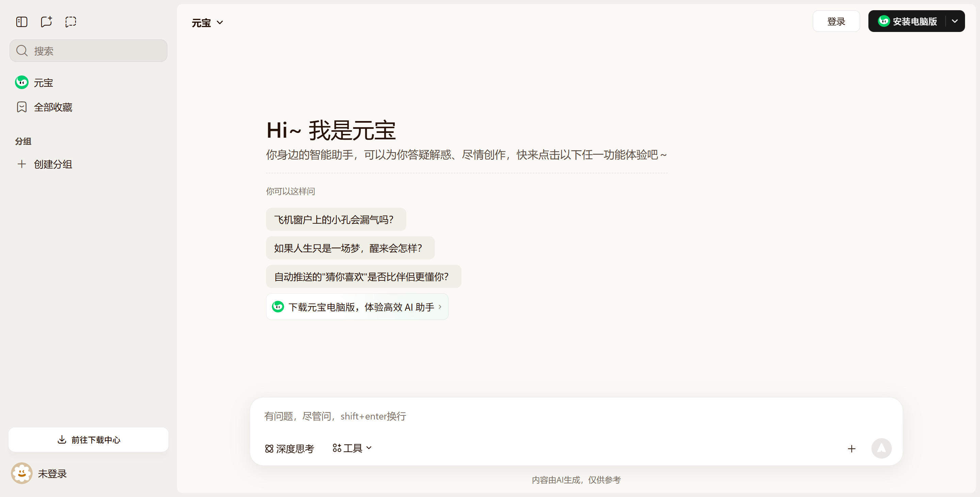Go to 前往下载中心 download center

[x=88, y=440]
